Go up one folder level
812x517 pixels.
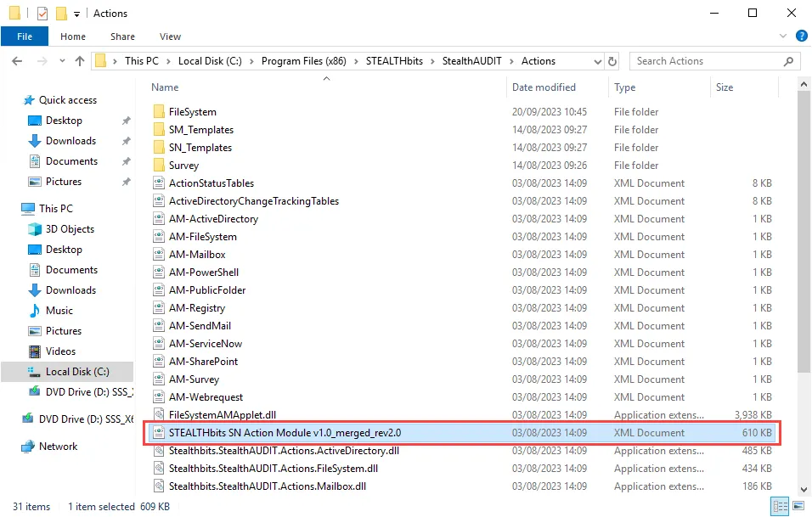80,61
